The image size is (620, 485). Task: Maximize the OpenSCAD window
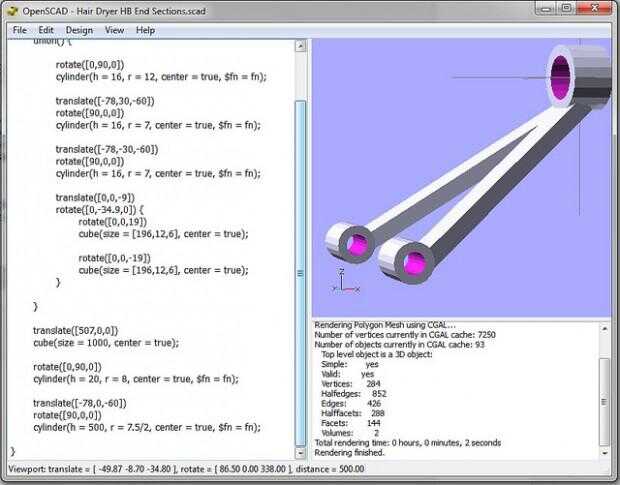[566, 9]
